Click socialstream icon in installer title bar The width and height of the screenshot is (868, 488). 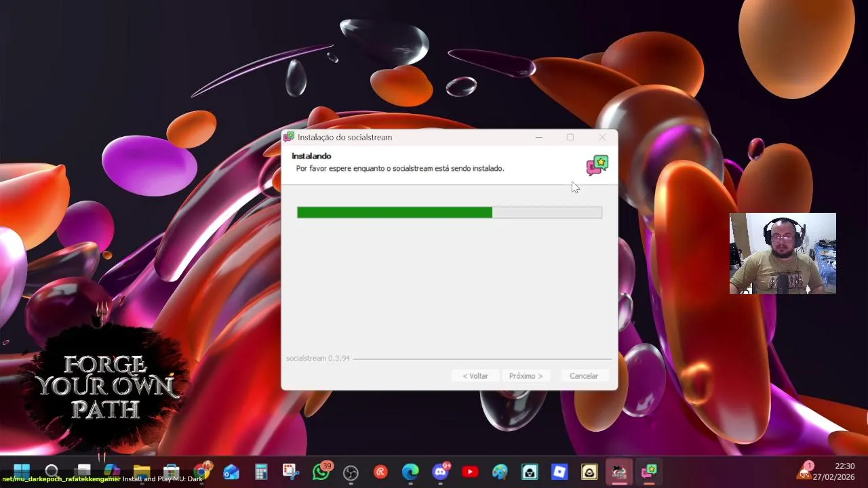(x=289, y=137)
